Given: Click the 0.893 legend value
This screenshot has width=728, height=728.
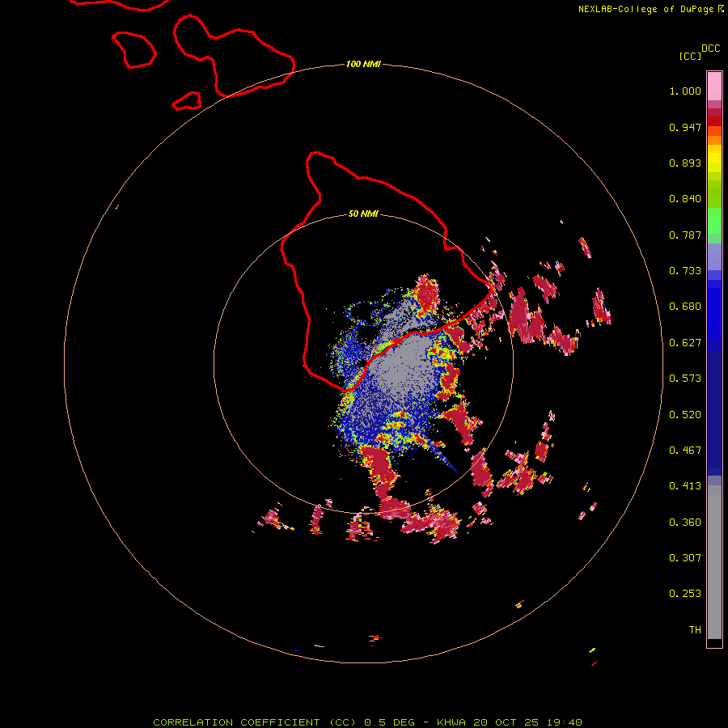Looking at the screenshot, I should click(x=685, y=163).
